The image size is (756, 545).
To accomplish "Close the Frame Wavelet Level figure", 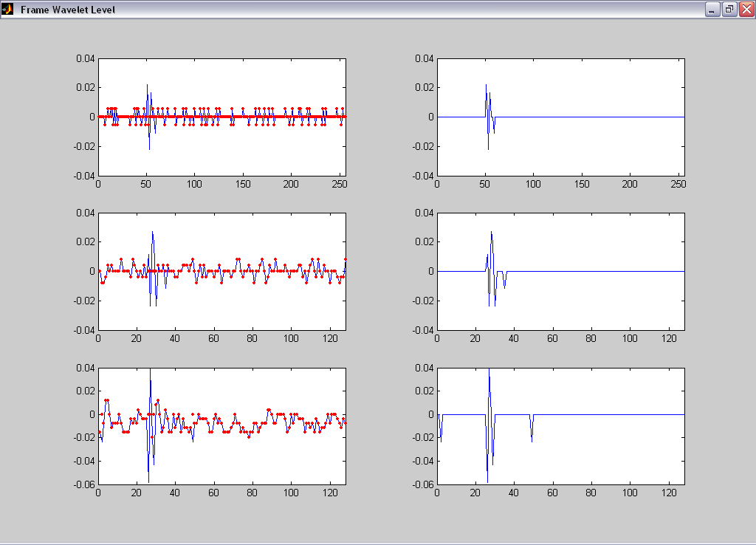I will 746,10.
